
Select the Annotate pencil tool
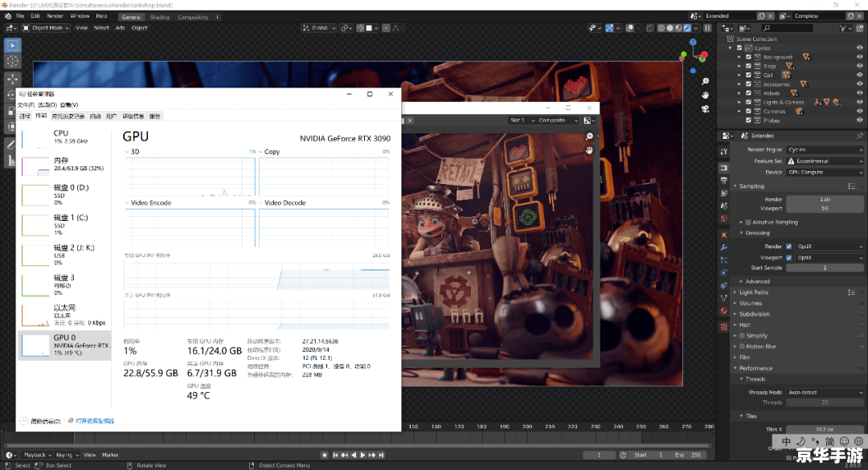point(10,145)
